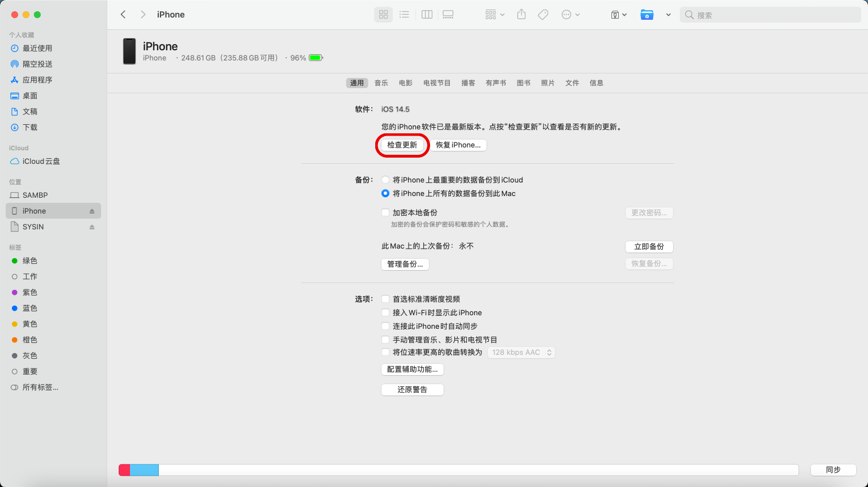Viewport: 868px width, 487px height.
Task: Click the Share toolbar icon
Action: [522, 15]
